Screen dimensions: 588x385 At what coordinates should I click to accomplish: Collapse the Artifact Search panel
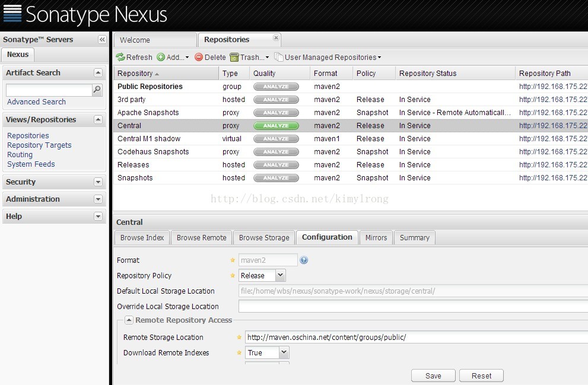[98, 73]
